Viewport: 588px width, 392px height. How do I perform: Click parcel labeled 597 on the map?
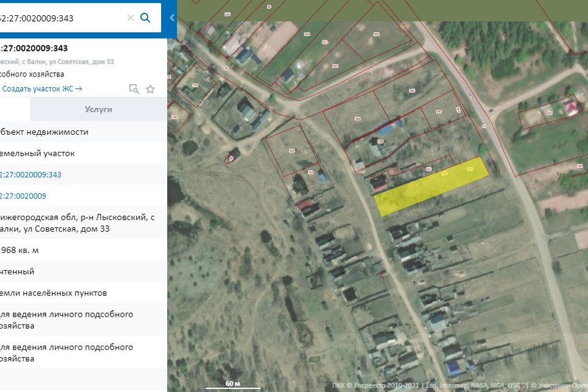(x=439, y=111)
